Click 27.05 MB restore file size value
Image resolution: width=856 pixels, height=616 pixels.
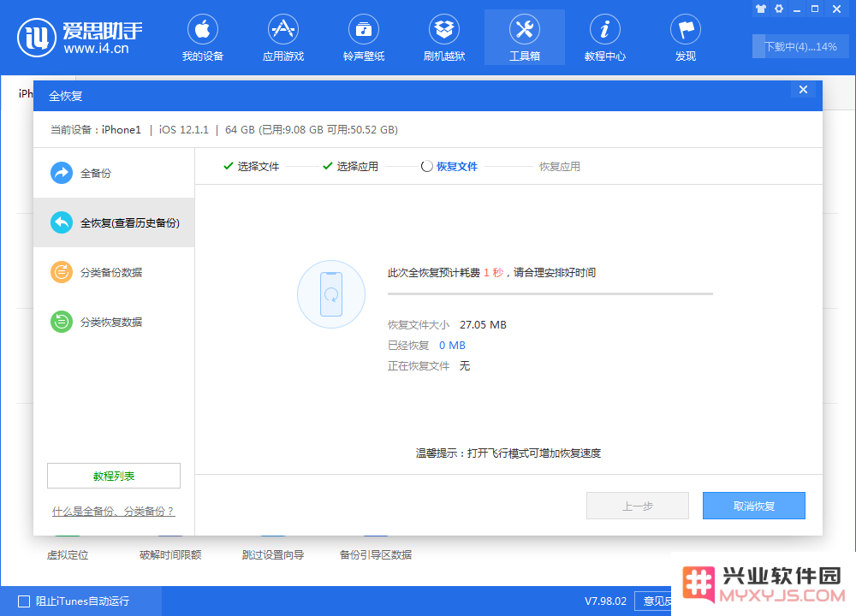483,324
